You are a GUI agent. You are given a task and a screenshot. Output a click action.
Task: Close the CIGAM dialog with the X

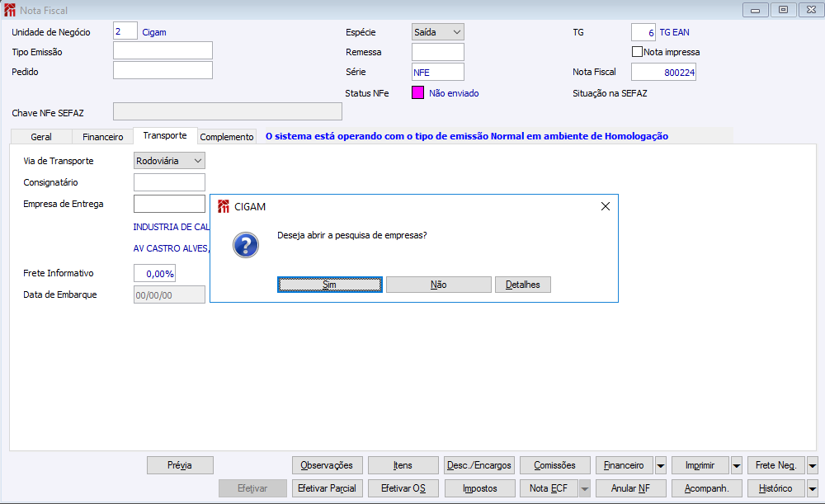pyautogui.click(x=605, y=206)
